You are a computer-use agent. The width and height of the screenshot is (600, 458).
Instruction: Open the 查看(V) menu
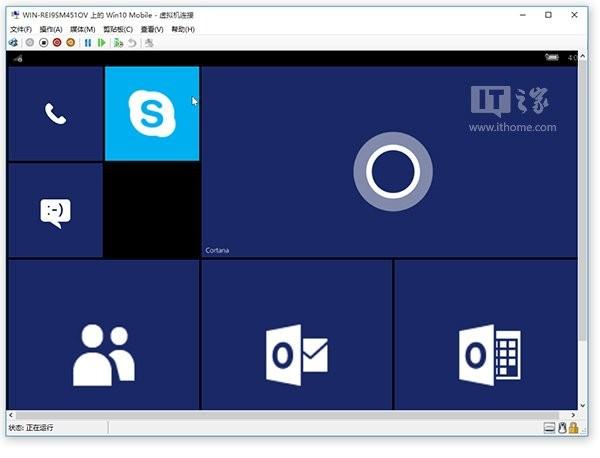coord(152,29)
